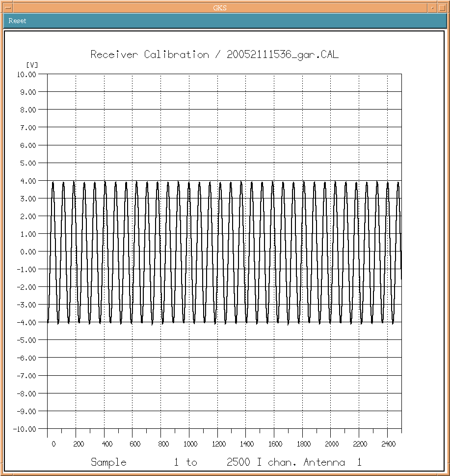Click the 'I chan.' caption text
This screenshot has width=450, height=476.
click(x=277, y=462)
